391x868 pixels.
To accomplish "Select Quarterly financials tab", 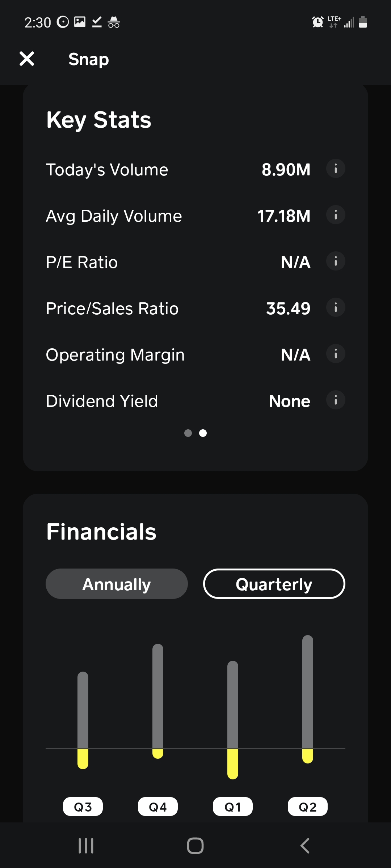I will pyautogui.click(x=274, y=584).
